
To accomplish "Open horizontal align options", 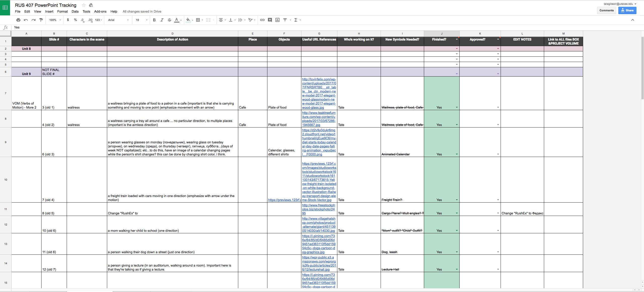I will click(222, 20).
